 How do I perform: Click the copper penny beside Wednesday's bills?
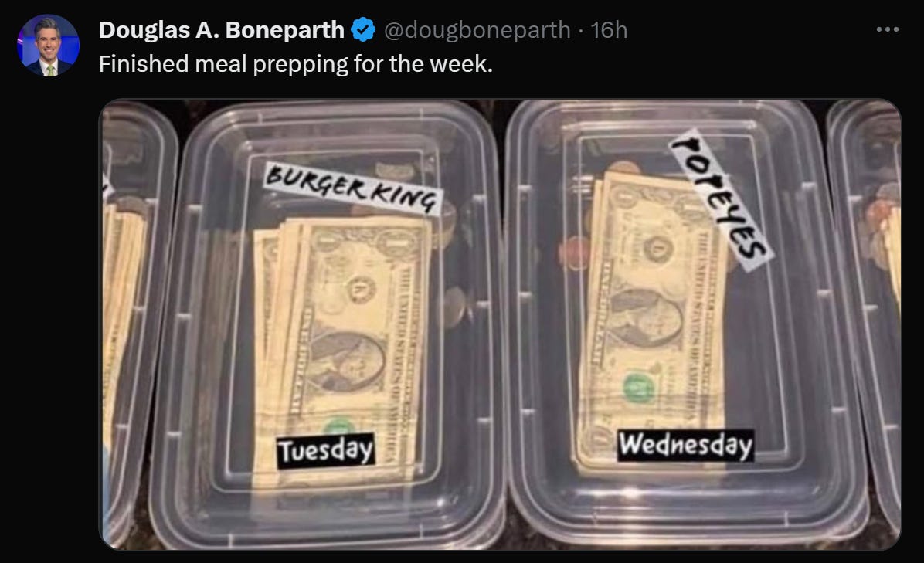click(574, 253)
